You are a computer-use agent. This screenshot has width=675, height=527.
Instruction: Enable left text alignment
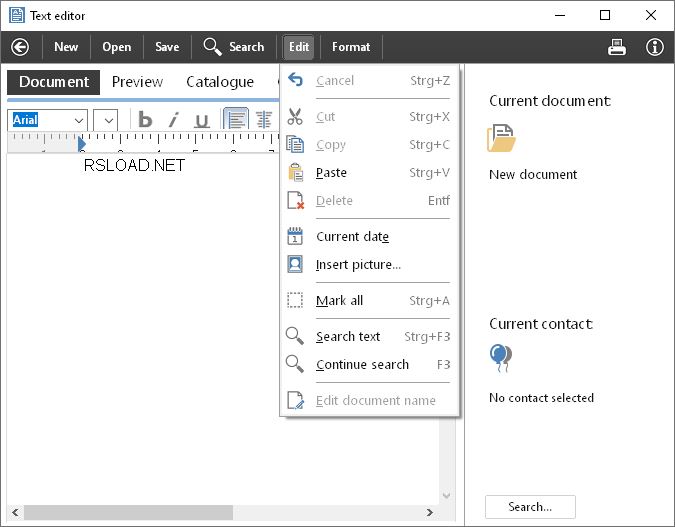point(236,120)
